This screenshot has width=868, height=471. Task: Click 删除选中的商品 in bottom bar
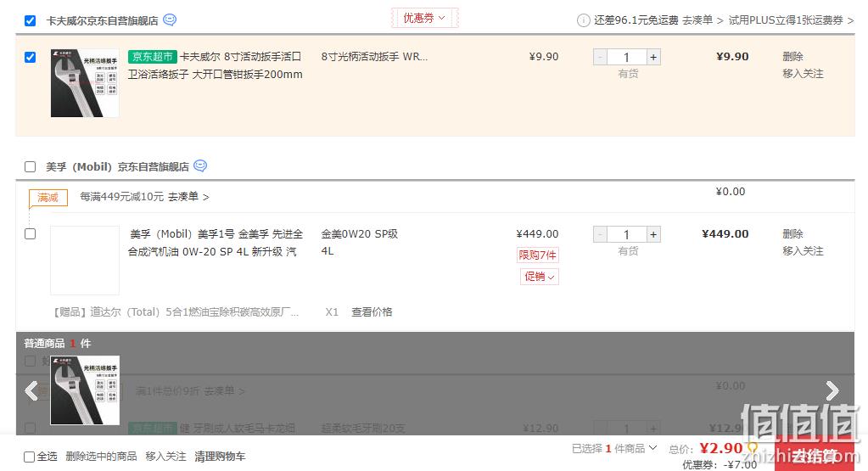click(101, 456)
